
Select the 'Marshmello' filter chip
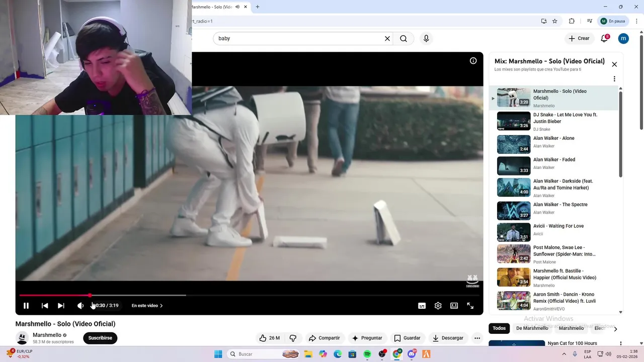571,328
